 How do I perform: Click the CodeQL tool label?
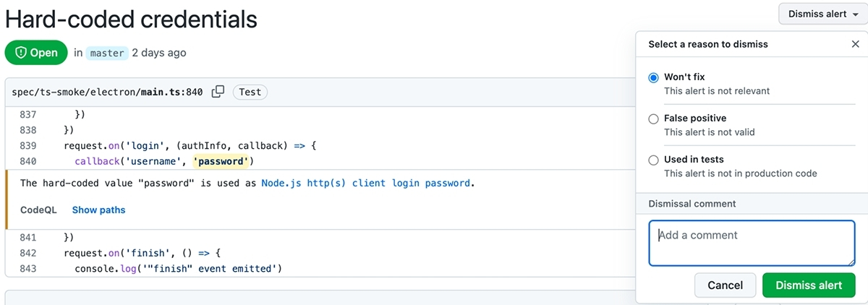point(39,210)
